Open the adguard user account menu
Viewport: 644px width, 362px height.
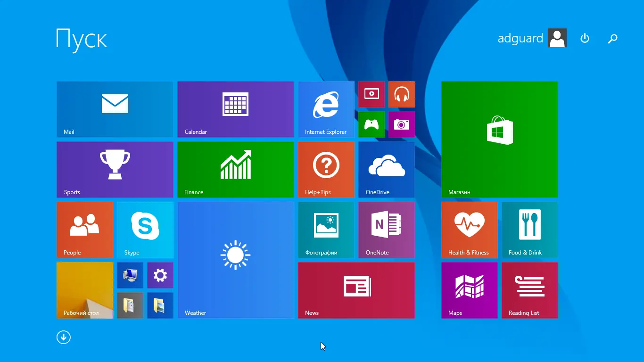[532, 38]
